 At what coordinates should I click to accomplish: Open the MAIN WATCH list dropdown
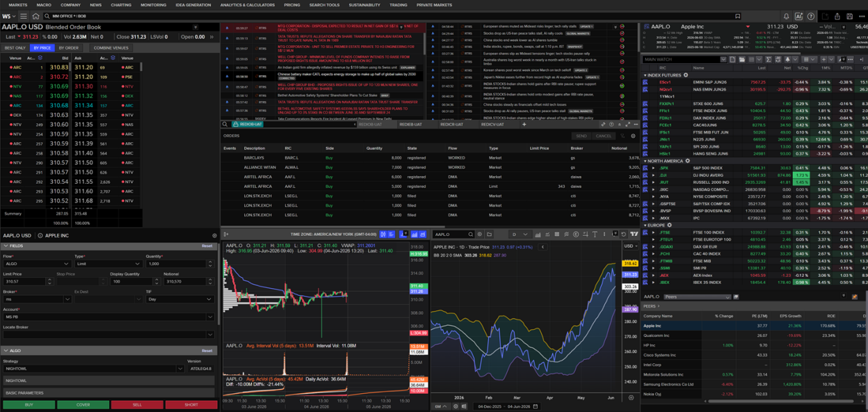pyautogui.click(x=684, y=60)
